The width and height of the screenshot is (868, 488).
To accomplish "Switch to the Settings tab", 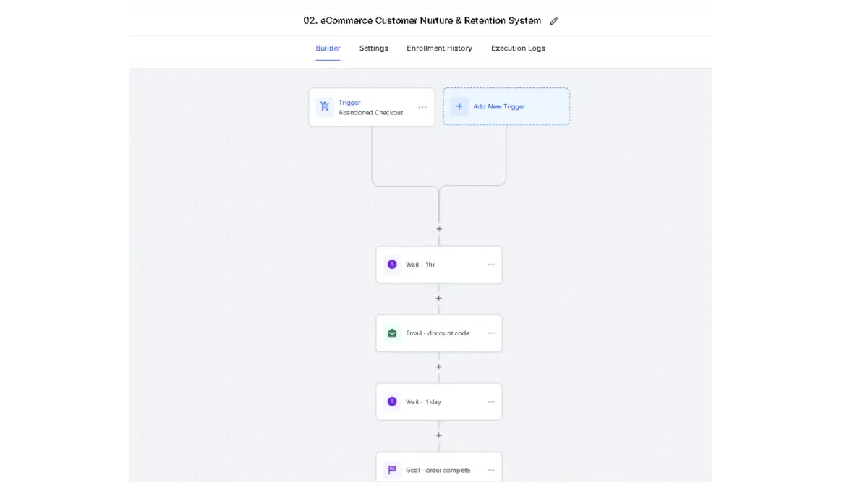I will coord(373,48).
